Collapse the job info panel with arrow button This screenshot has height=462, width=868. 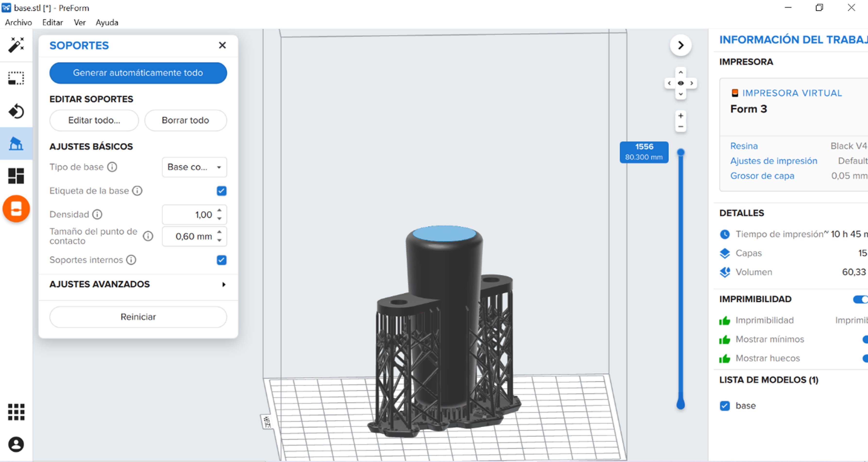(x=681, y=45)
